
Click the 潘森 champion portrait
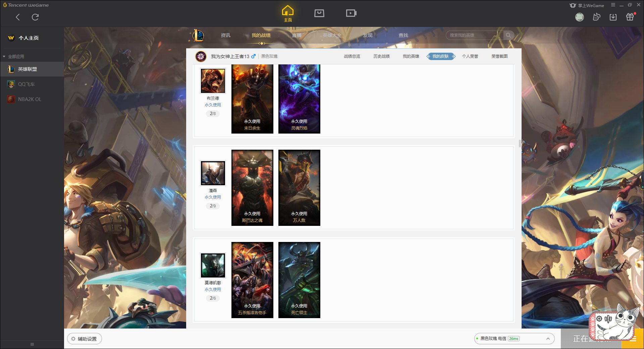coord(213,173)
